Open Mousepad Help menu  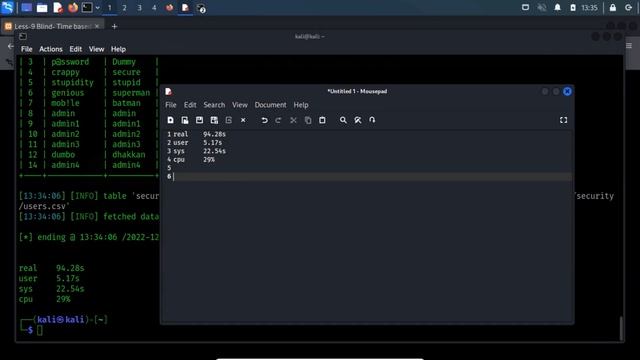point(301,105)
